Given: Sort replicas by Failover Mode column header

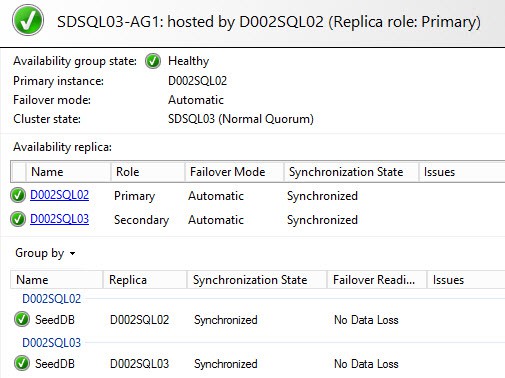Looking at the screenshot, I should point(234,172).
